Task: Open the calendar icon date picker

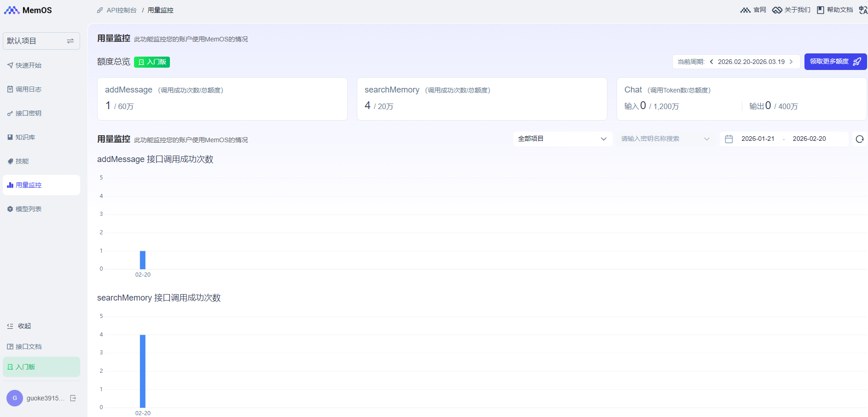Action: point(729,139)
